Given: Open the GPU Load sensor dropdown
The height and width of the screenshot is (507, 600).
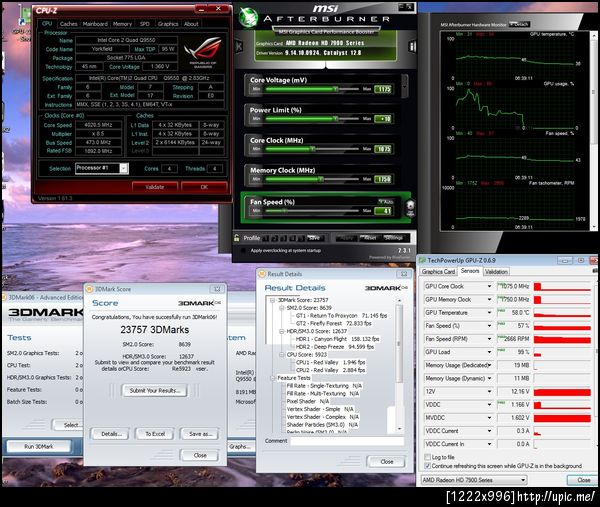Looking at the screenshot, I should tap(489, 352).
